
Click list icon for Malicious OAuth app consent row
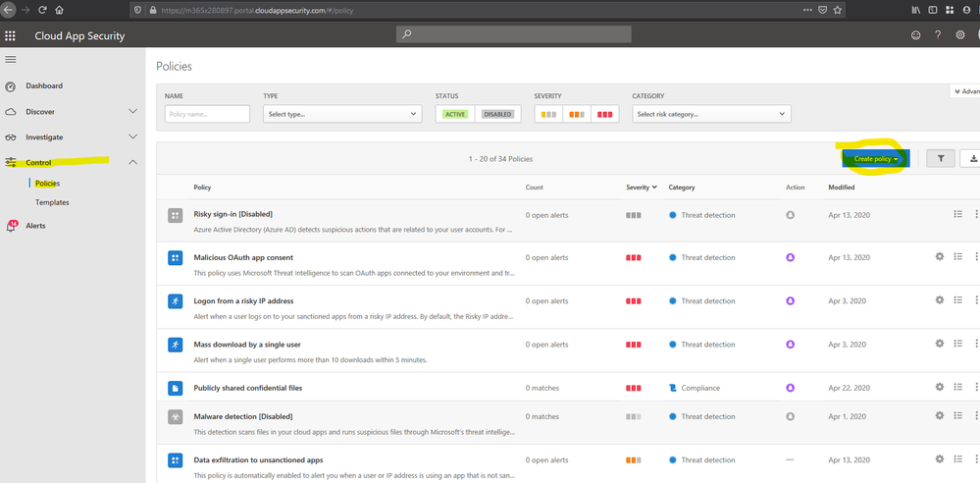(957, 256)
